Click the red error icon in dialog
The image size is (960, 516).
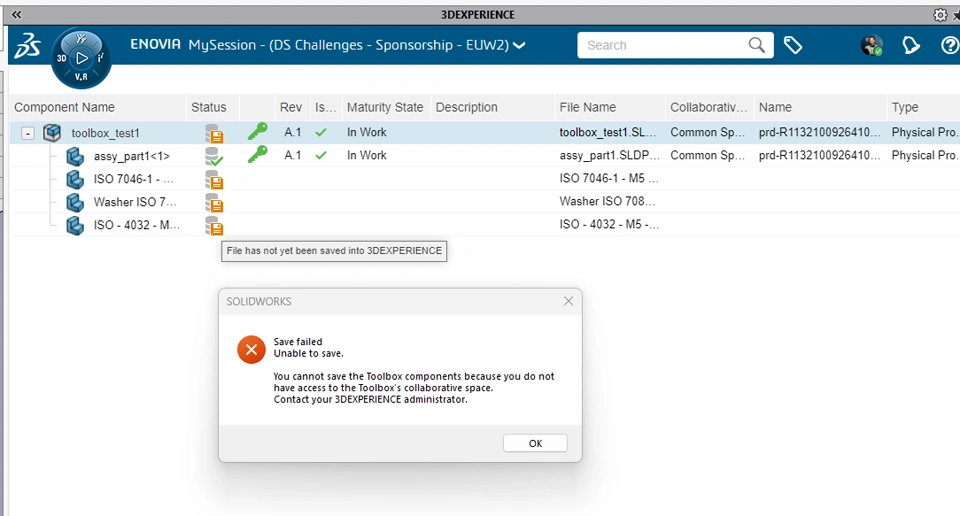pyautogui.click(x=251, y=350)
